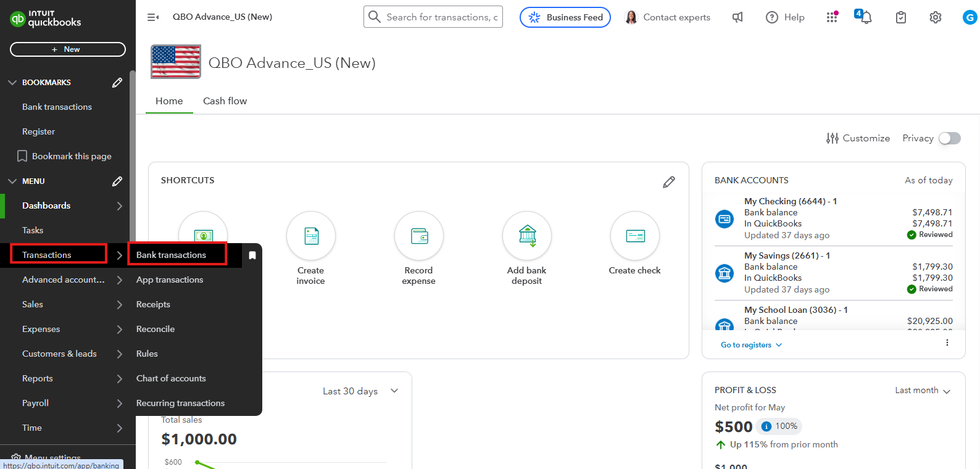Select App transactions in the submenu
Viewport: 980px width, 469px height.
[x=170, y=280]
